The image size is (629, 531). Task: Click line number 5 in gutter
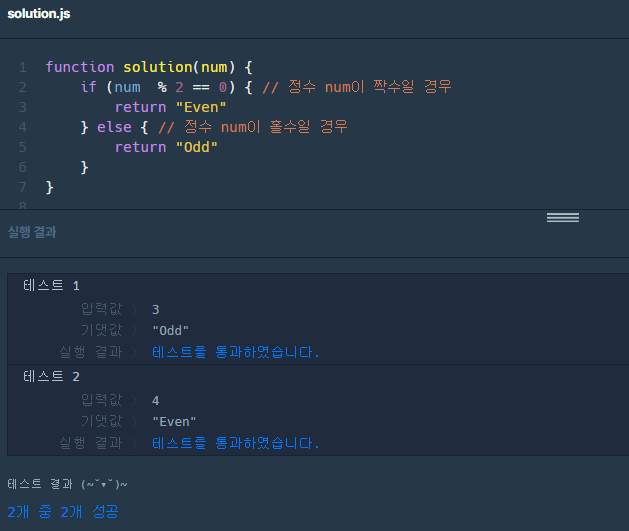click(23, 147)
